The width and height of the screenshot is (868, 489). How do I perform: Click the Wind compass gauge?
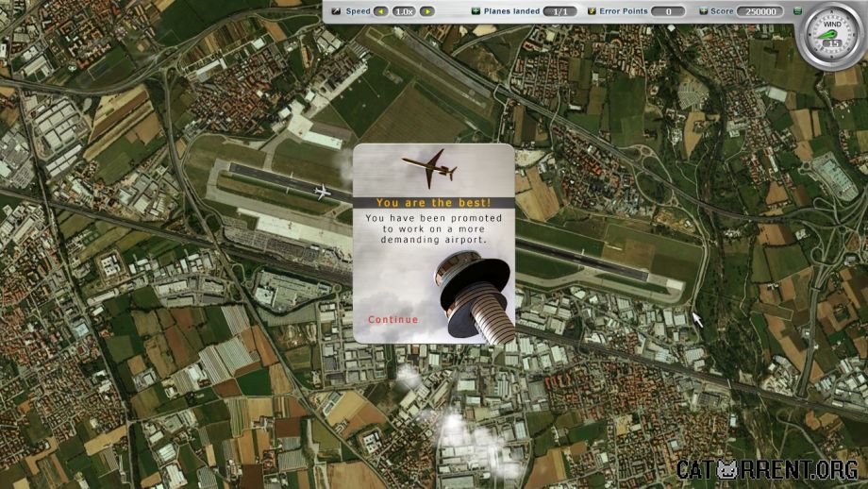pos(832,37)
